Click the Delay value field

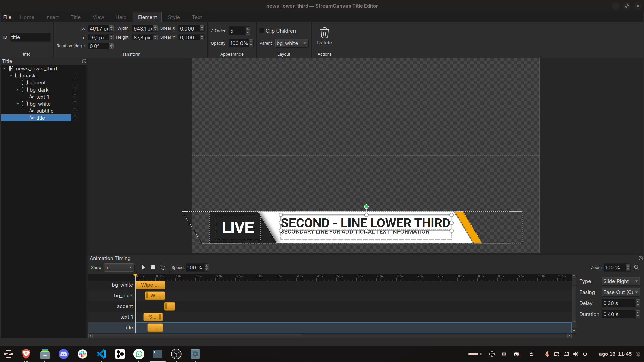pos(619,303)
